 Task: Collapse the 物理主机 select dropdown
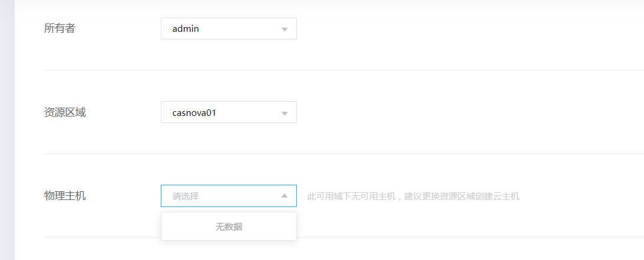point(229,196)
